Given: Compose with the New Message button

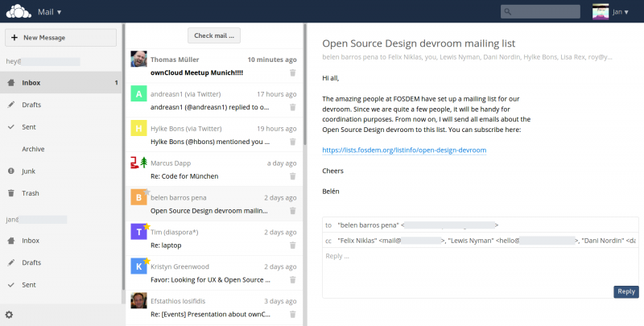Looking at the screenshot, I should (61, 38).
